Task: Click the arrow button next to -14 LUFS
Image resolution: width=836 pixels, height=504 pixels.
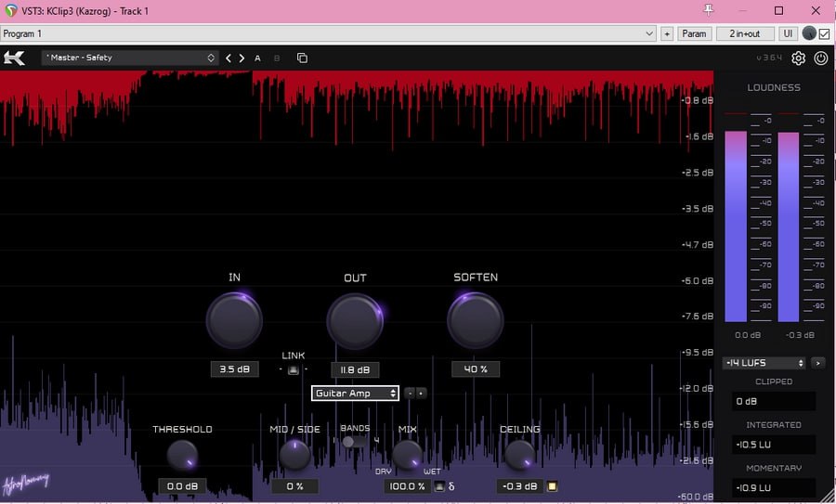Action: tap(817, 363)
